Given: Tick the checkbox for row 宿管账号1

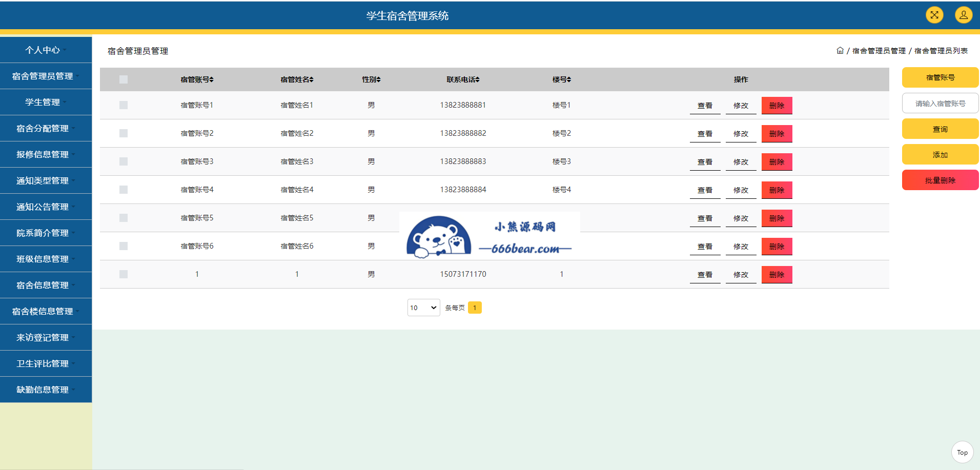Looking at the screenshot, I should (124, 105).
